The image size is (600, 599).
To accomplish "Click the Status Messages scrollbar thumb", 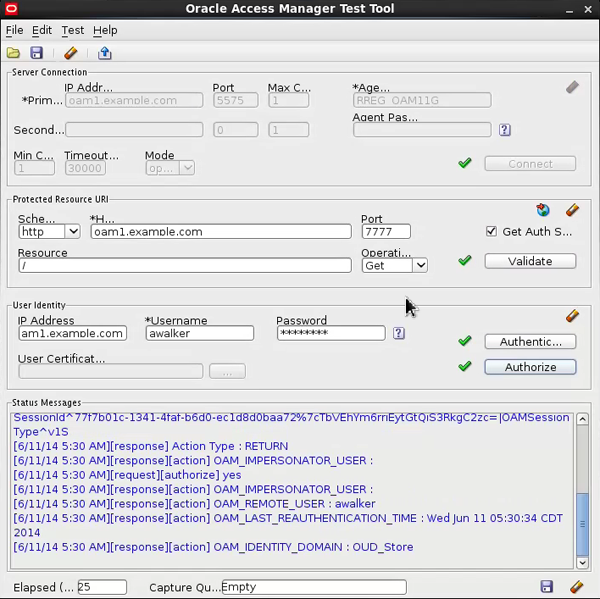I will 582,524.
